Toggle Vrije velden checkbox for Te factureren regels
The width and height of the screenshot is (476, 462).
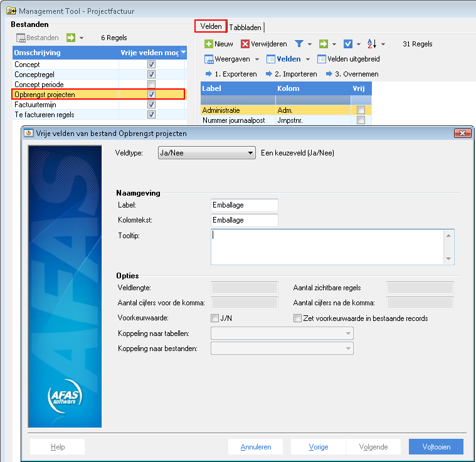click(151, 114)
